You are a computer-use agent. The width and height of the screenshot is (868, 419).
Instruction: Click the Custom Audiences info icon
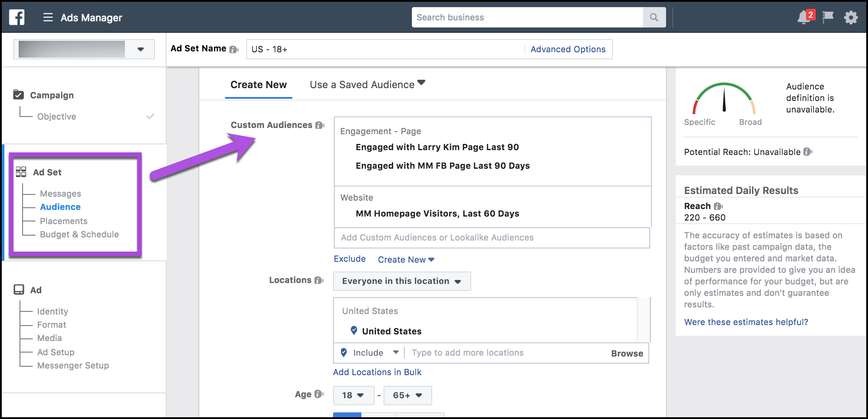(318, 125)
